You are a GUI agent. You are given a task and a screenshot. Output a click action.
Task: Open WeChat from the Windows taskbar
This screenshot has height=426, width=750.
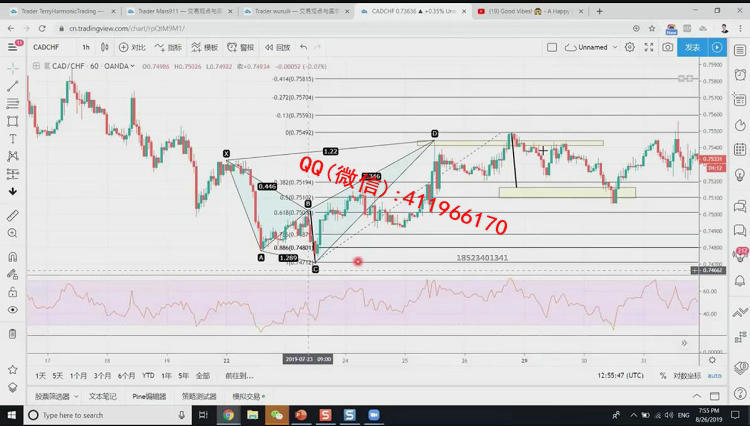276,415
